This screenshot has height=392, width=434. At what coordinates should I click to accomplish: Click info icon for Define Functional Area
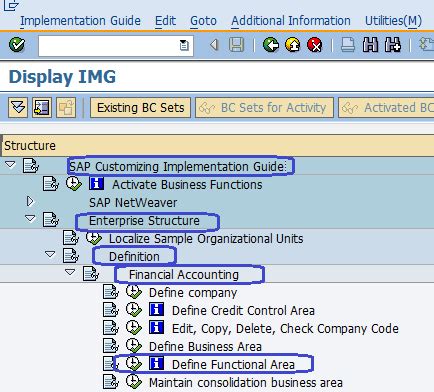click(156, 364)
